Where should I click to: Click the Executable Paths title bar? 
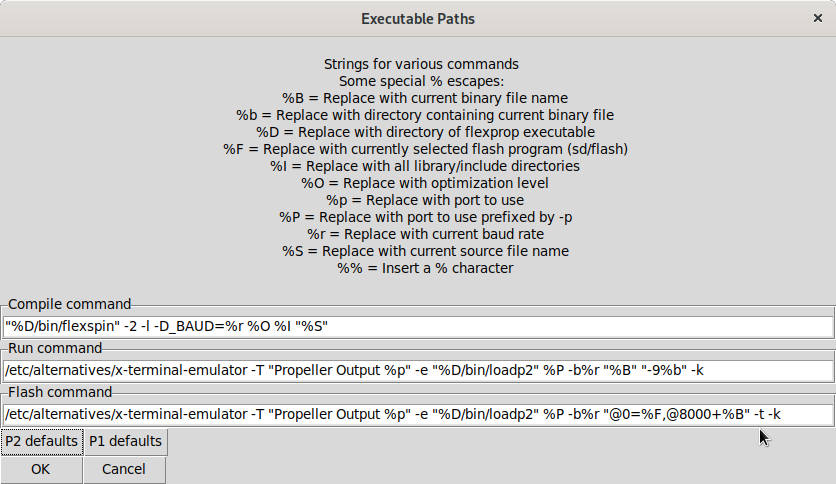pos(418,18)
